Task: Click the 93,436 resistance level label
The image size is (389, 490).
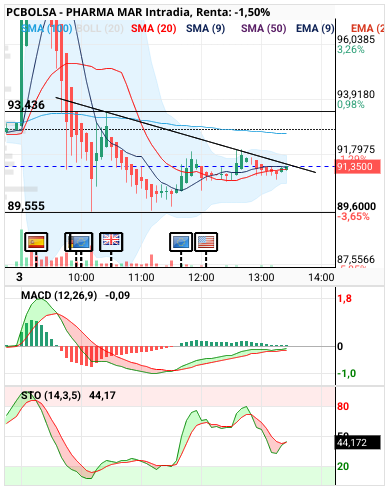Action: [x=26, y=105]
